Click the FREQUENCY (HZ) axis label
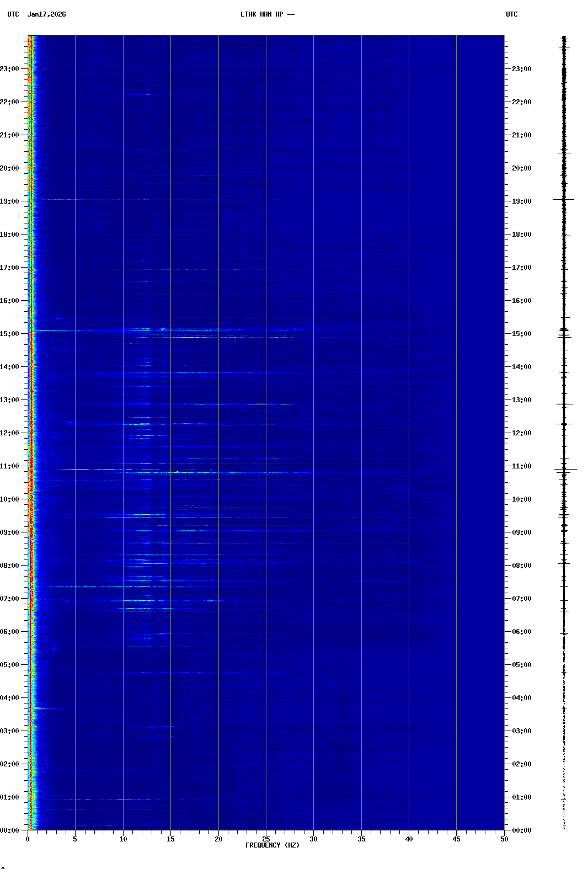588x874 pixels. [272, 845]
